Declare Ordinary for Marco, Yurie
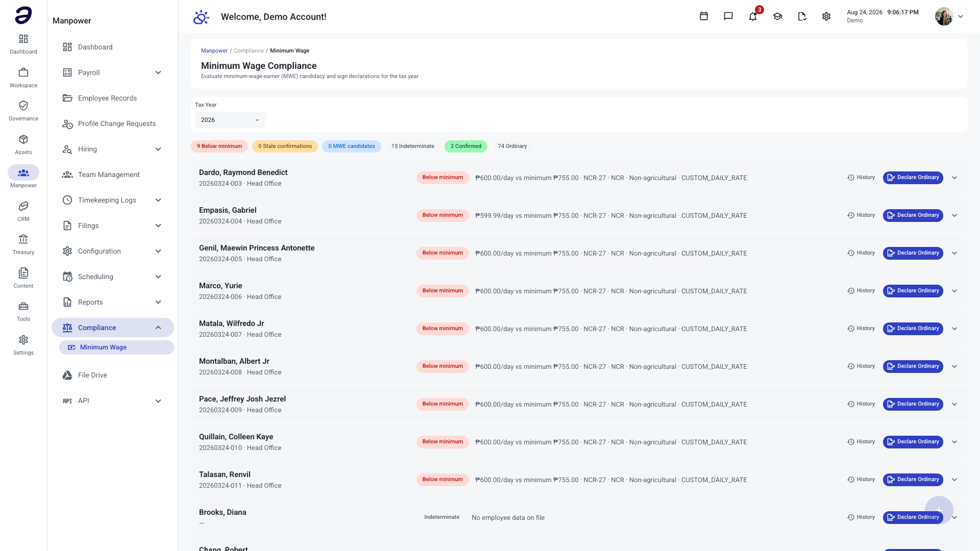980x551 pixels. (913, 291)
